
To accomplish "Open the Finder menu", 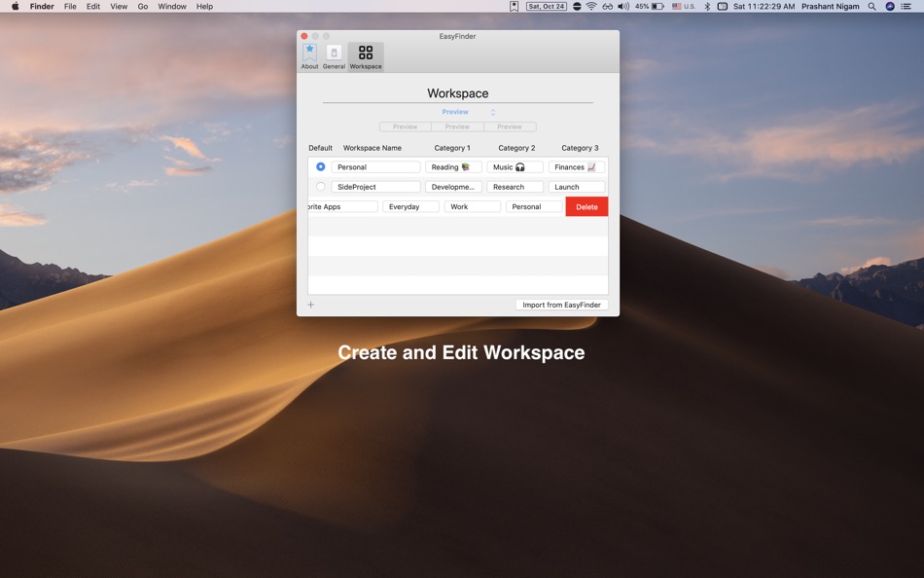I will click(42, 7).
